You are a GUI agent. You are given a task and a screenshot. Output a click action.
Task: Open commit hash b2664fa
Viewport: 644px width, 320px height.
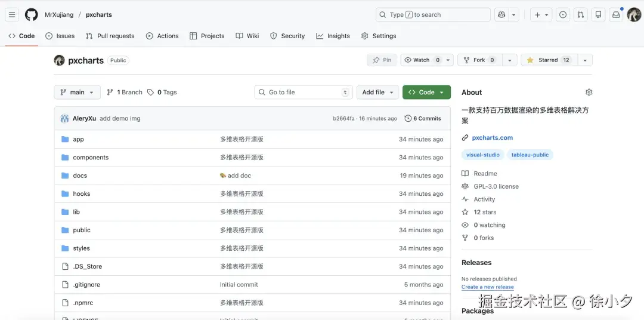[x=343, y=118]
